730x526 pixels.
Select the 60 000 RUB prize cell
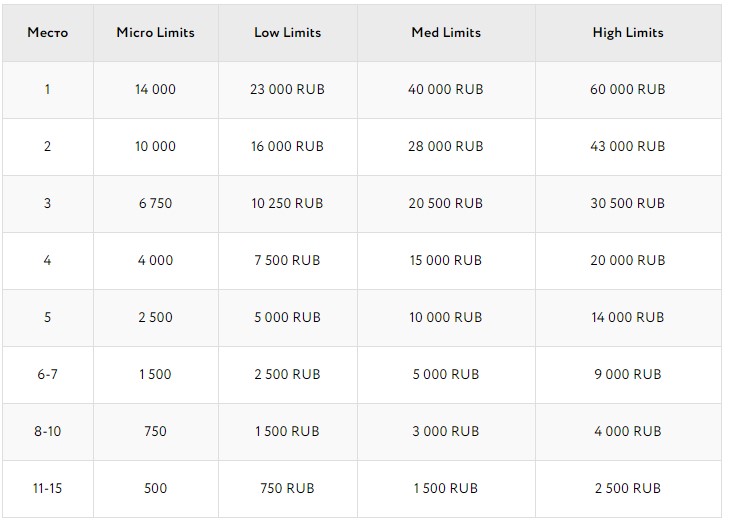tap(627, 89)
